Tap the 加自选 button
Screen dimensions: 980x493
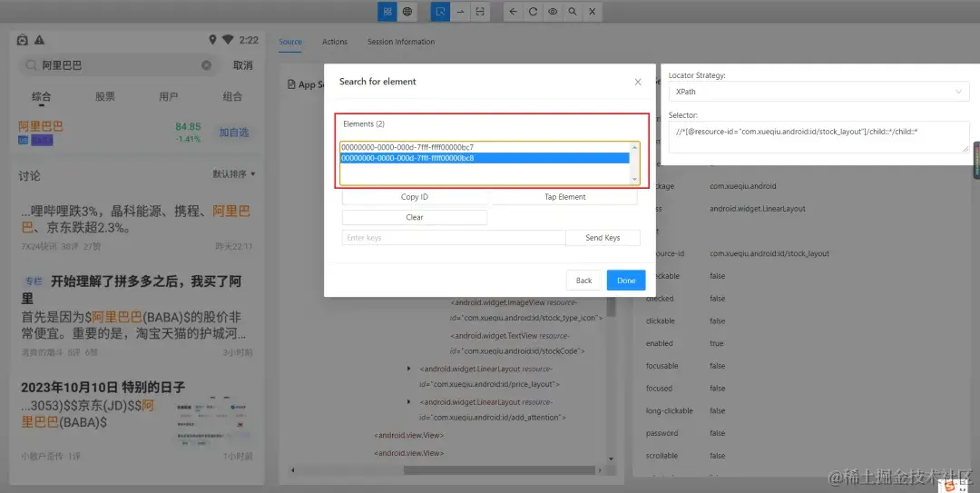[x=234, y=132]
